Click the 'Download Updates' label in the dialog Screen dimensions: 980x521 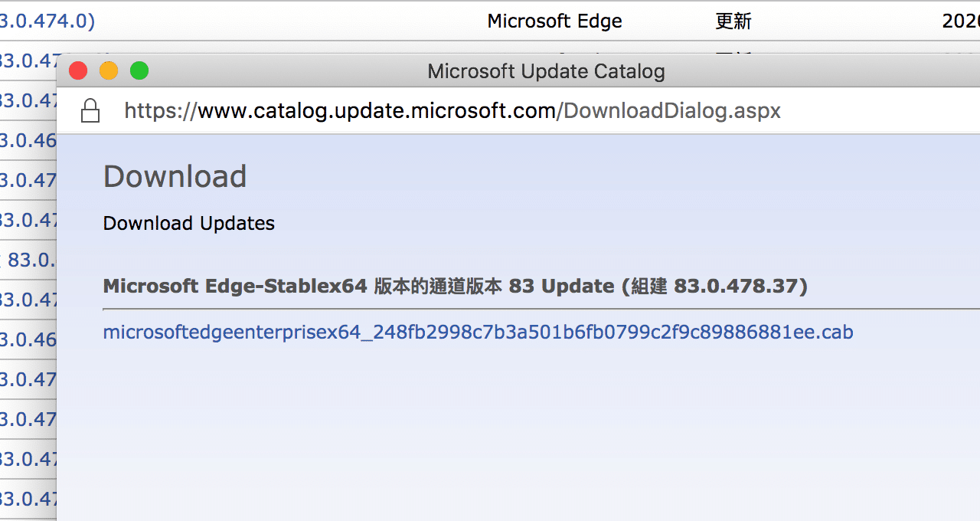(188, 223)
